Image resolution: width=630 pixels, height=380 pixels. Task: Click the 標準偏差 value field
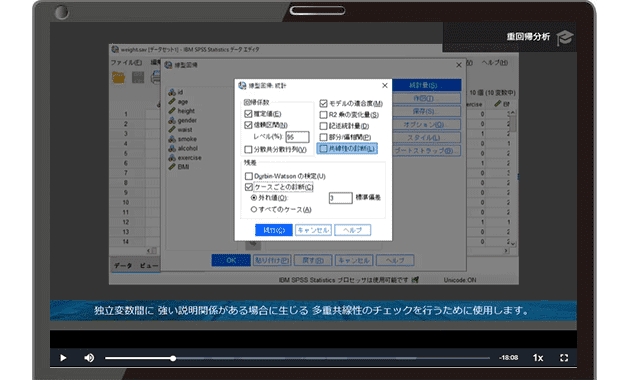pos(341,198)
